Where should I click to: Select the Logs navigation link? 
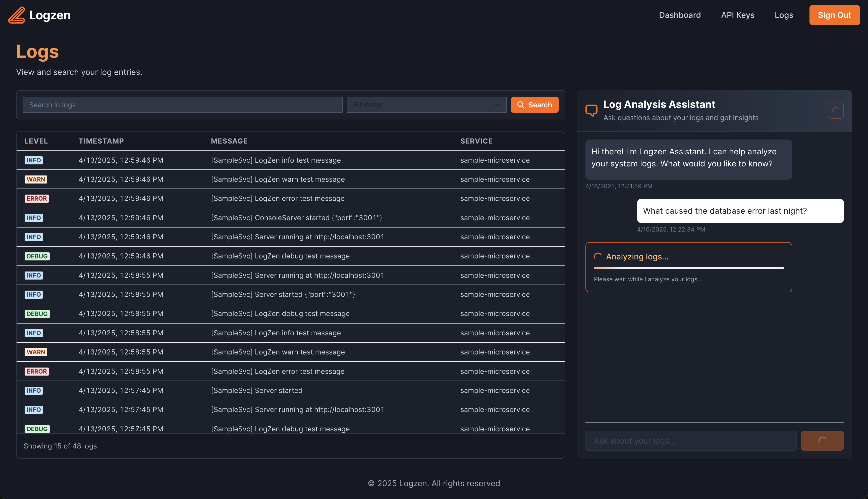tap(784, 15)
